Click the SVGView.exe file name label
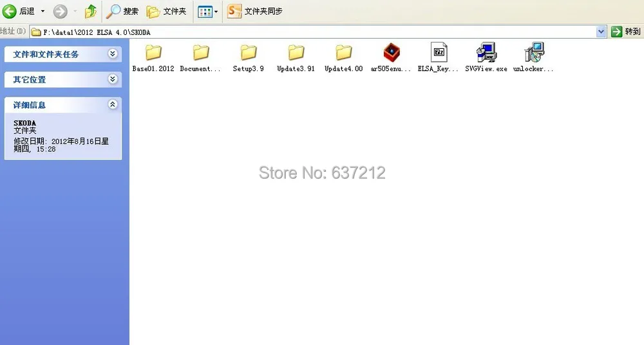The height and width of the screenshot is (345, 644). tap(486, 69)
